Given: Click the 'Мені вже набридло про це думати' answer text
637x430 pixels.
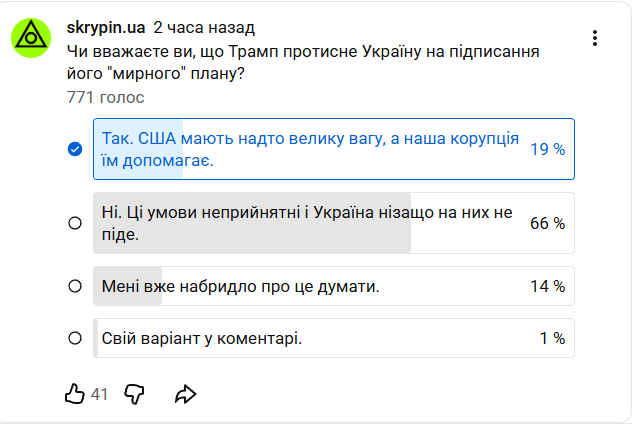Looking at the screenshot, I should (x=240, y=286).
